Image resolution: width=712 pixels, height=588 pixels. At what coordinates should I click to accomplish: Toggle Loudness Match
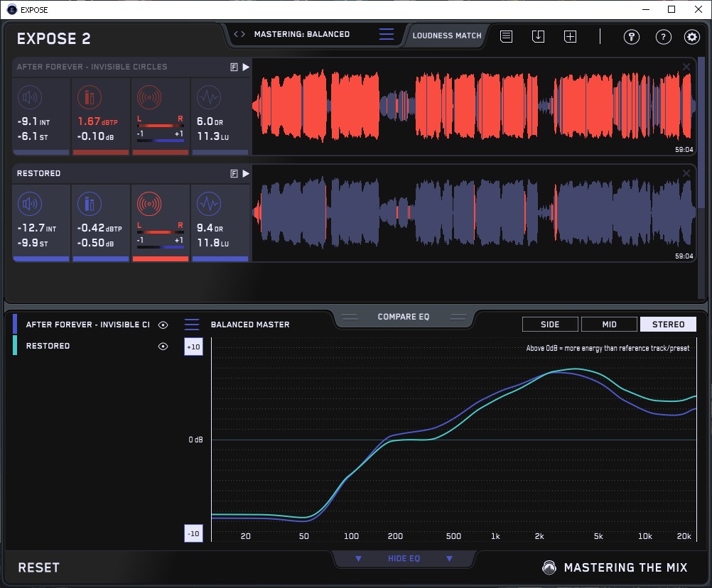447,35
